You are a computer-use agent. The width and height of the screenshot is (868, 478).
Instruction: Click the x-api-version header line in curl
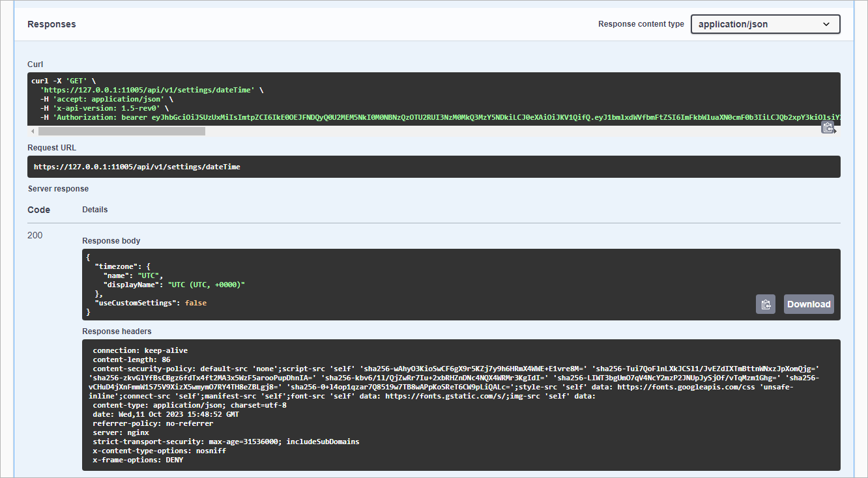[104, 108]
